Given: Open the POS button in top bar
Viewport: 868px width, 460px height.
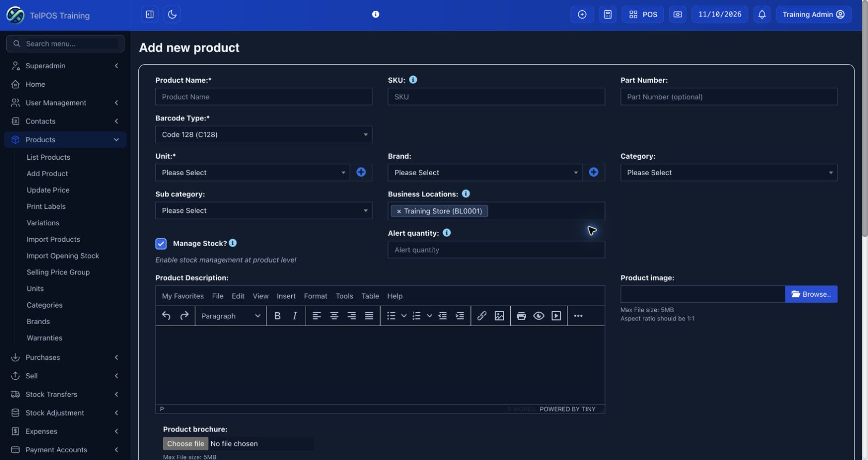Looking at the screenshot, I should [x=643, y=14].
